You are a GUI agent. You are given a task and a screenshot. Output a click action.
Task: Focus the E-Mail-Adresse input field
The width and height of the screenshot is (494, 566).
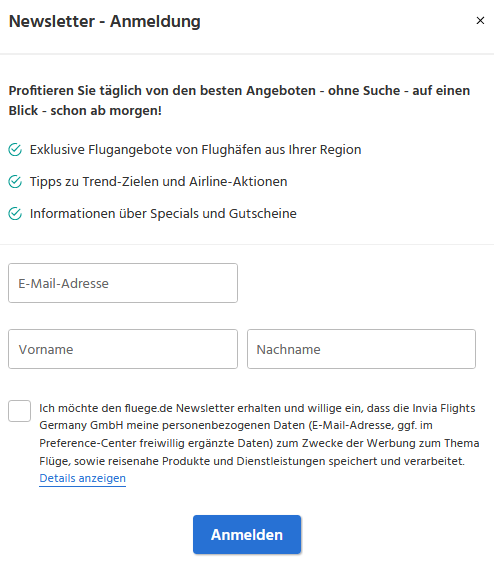pos(123,283)
